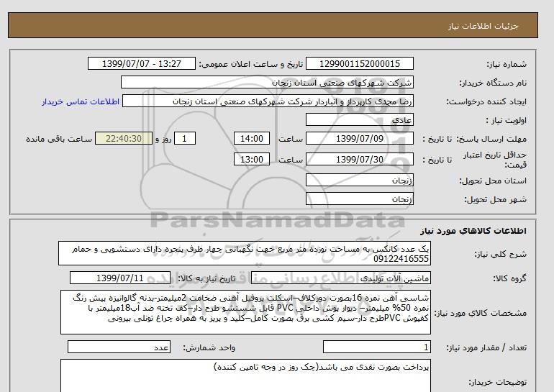Click the price validity time 13:00
Viewport: 554px width, 392px height.
(x=252, y=159)
